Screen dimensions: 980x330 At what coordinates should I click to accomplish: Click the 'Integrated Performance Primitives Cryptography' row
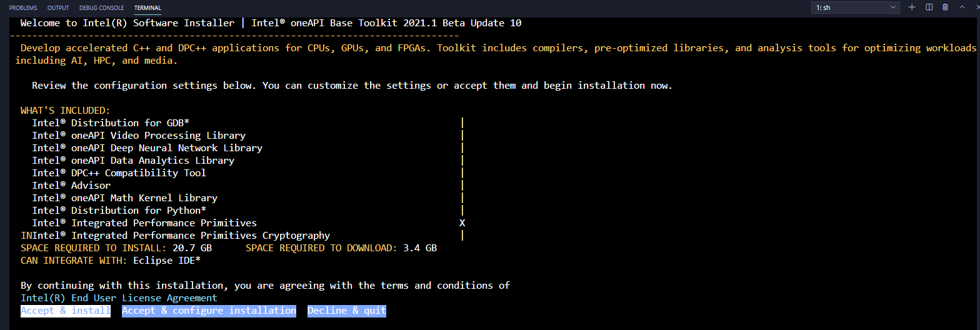(x=181, y=236)
